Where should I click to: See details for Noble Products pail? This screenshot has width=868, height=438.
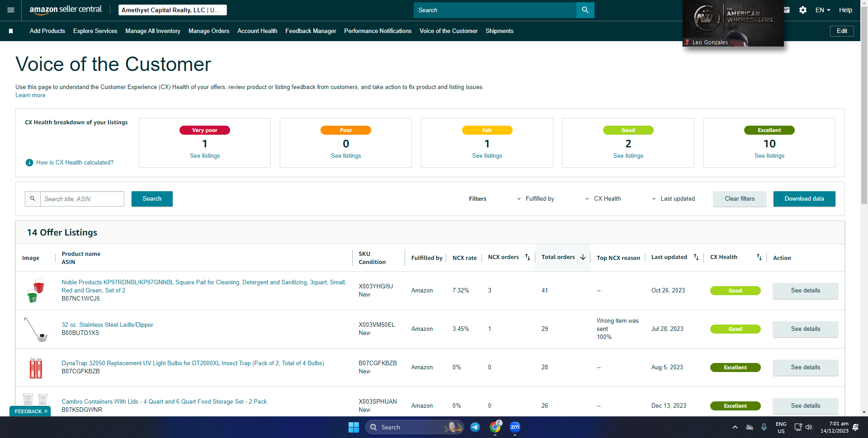tap(805, 291)
